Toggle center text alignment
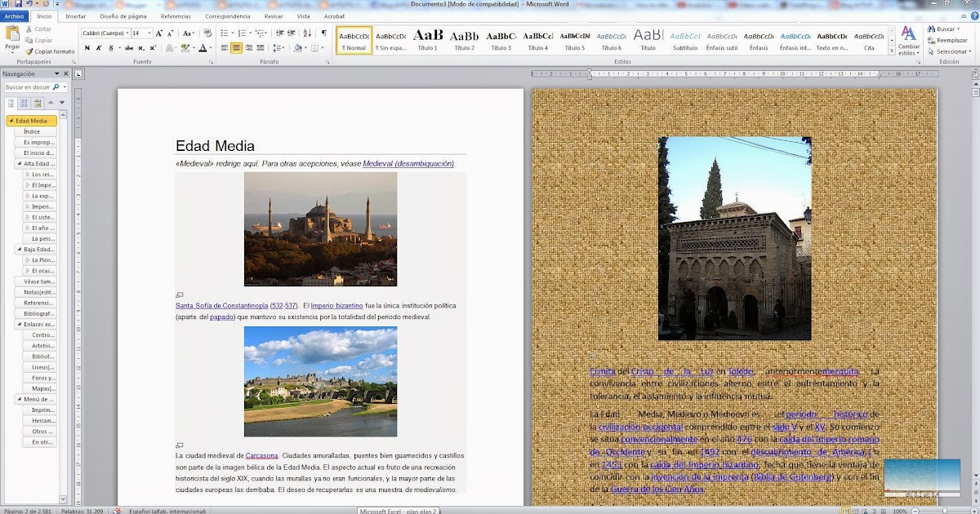The height and width of the screenshot is (514, 980). (x=237, y=48)
